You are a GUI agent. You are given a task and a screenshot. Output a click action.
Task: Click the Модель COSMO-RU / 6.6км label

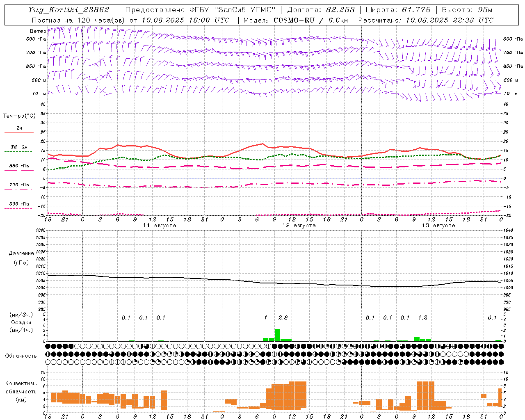point(295,20)
